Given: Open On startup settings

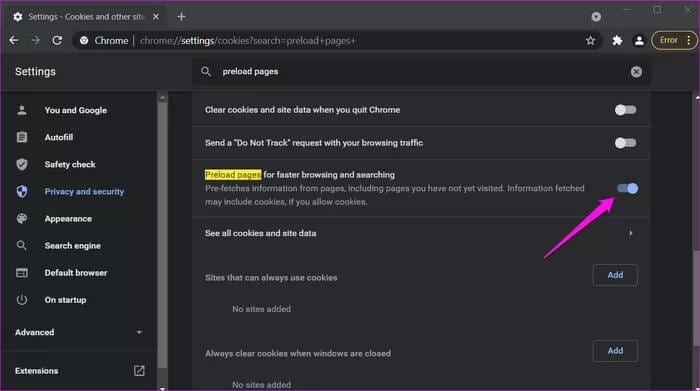Looking at the screenshot, I should 65,300.
